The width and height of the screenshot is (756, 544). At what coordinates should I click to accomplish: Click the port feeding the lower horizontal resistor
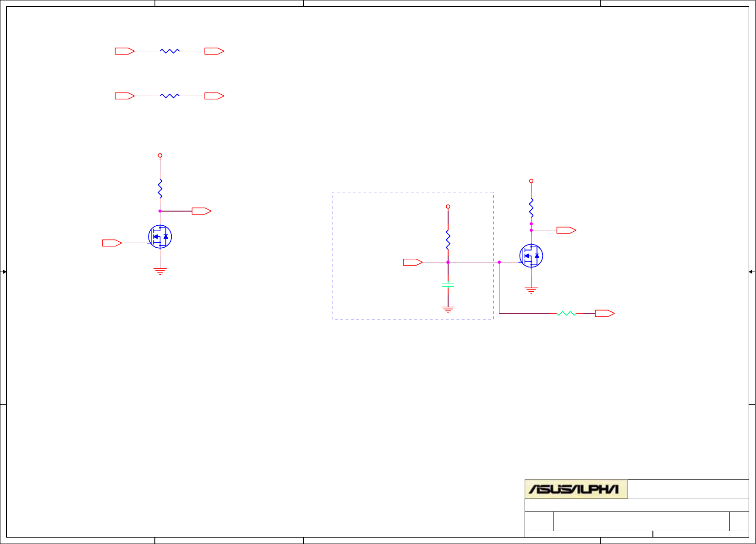click(125, 96)
